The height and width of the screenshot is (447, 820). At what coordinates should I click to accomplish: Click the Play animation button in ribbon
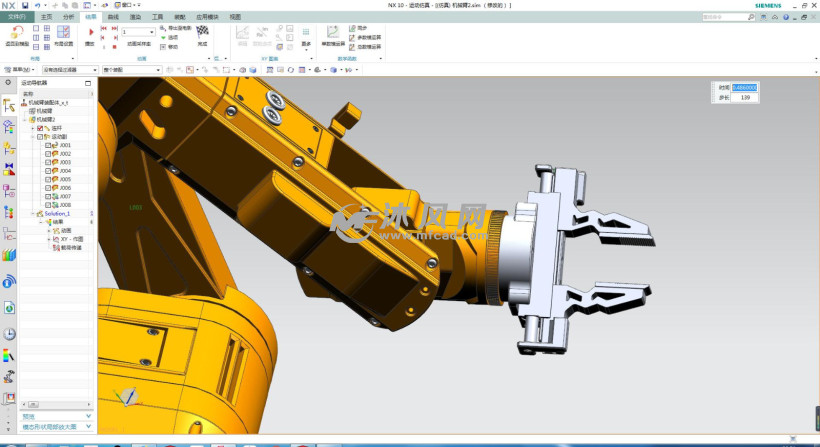tap(91, 33)
